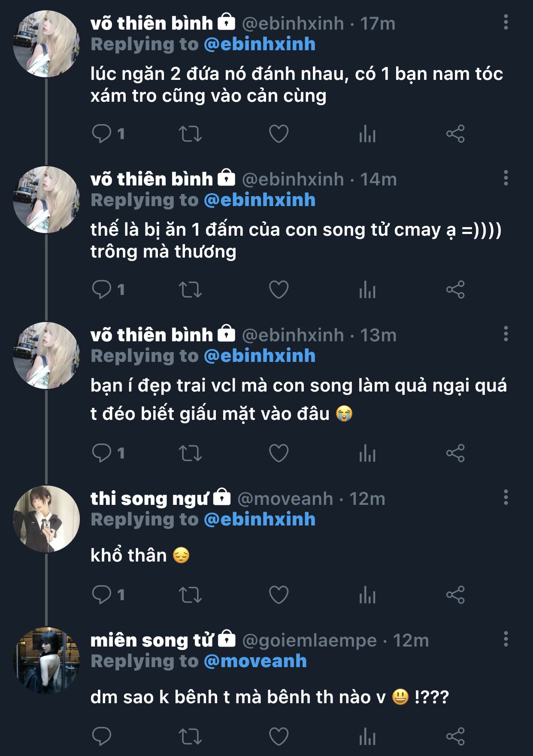Like the tweet posted 13m ago
Image resolution: width=533 pixels, height=756 pixels.
279,453
